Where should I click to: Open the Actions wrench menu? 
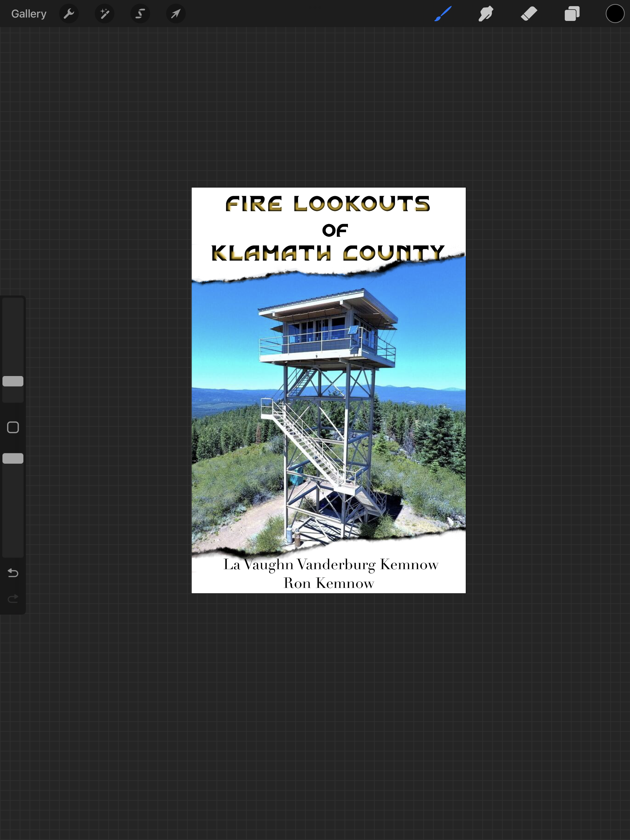tap(69, 14)
